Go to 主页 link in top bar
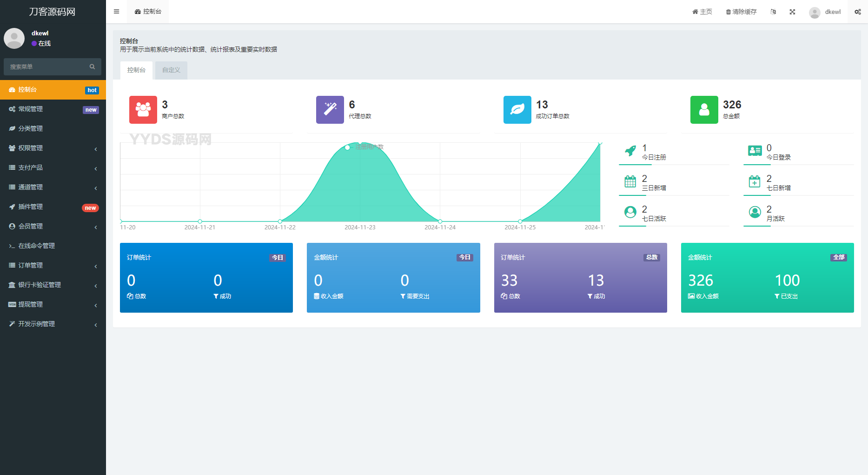Screen dimensions: 868x475 pos(702,12)
